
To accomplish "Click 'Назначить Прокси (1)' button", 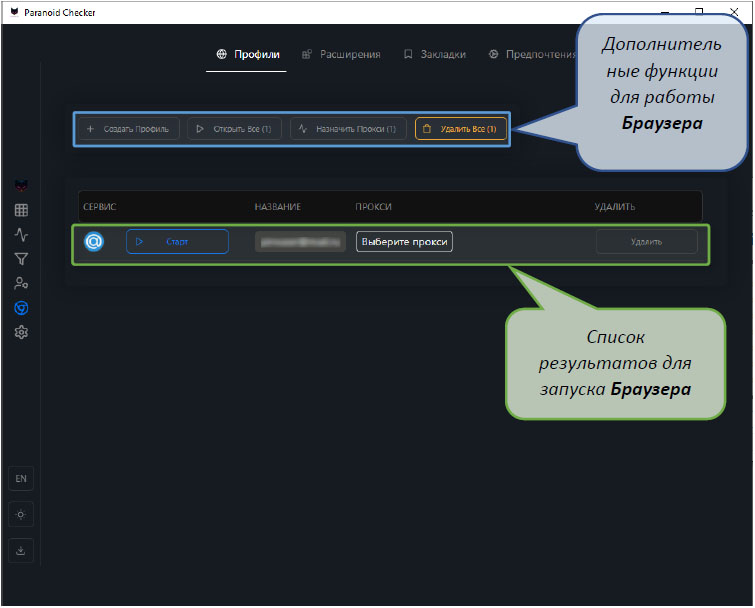I will (348, 129).
